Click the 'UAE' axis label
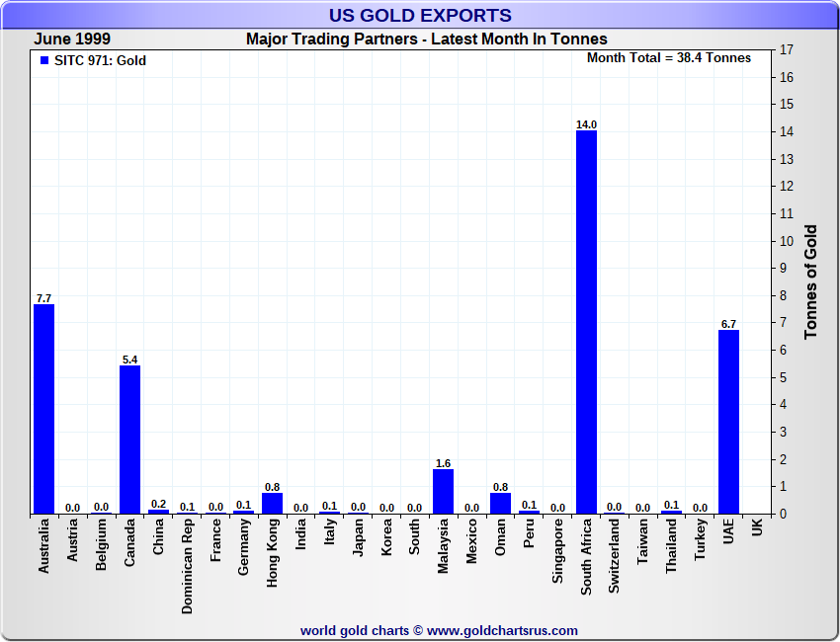 (728, 531)
